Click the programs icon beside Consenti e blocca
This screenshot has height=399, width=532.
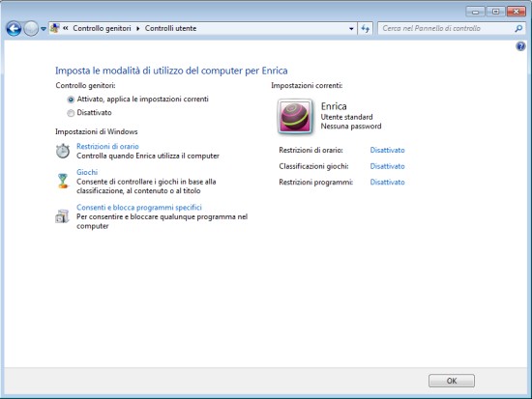click(x=62, y=216)
